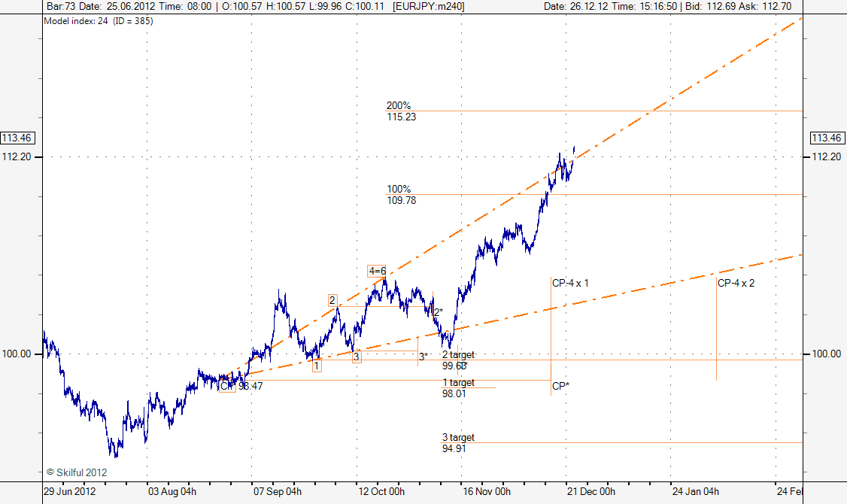Select the 4=6 wave point marker
Screen dimensions: 847x504
tap(377, 271)
